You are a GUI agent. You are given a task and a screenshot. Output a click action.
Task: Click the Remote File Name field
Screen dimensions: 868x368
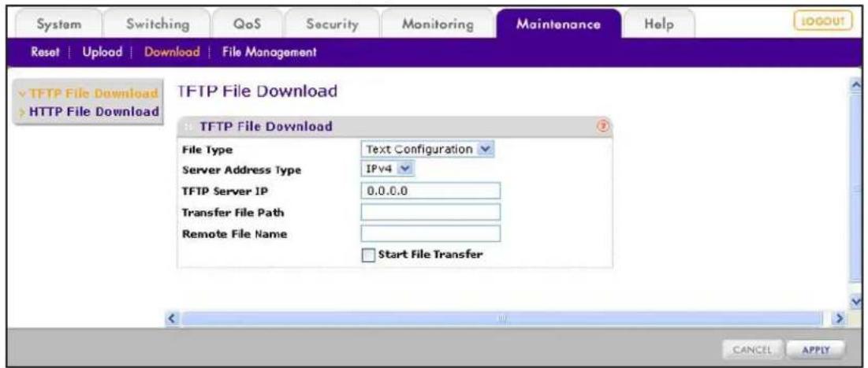coord(430,233)
